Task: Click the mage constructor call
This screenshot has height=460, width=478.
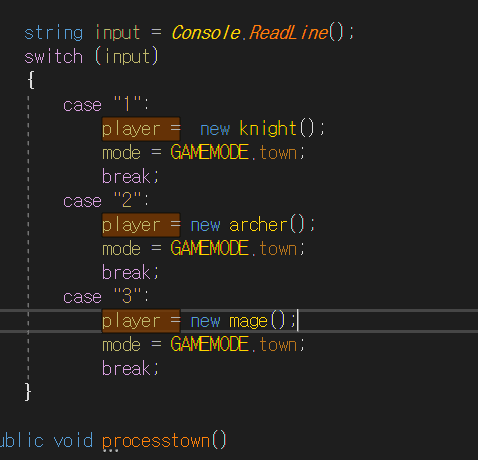Action: click(248, 321)
